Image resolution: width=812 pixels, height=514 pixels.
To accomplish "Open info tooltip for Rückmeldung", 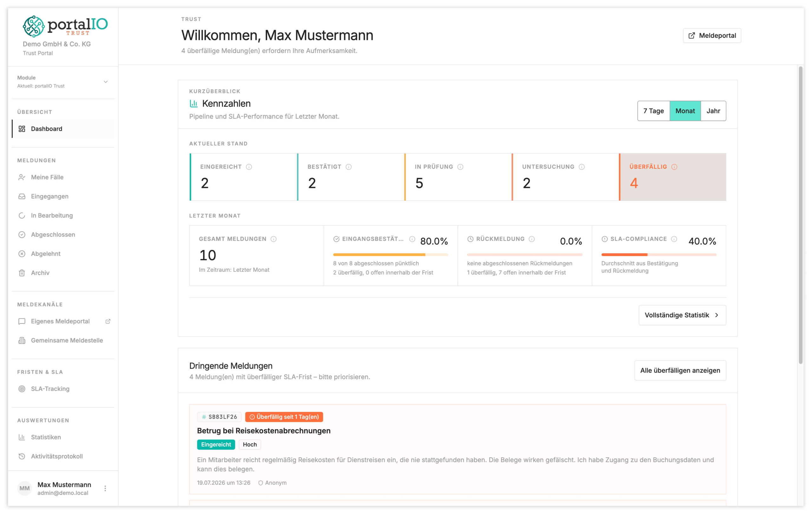I will [532, 239].
